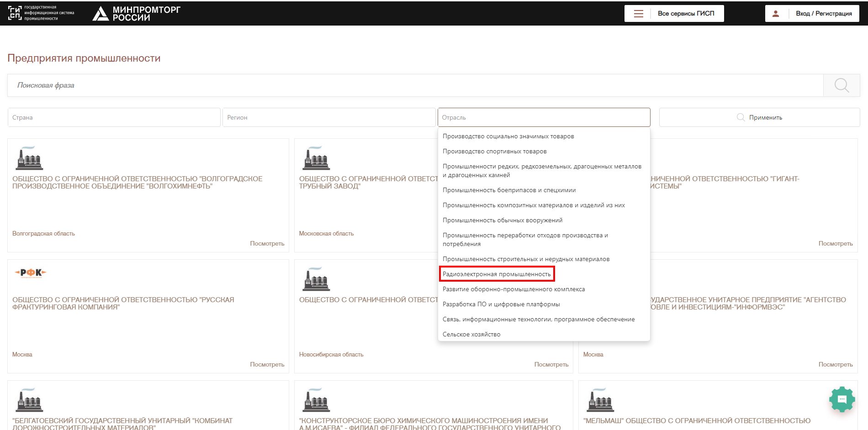
Task: Open the Страна filter dropdown
Action: click(x=114, y=117)
